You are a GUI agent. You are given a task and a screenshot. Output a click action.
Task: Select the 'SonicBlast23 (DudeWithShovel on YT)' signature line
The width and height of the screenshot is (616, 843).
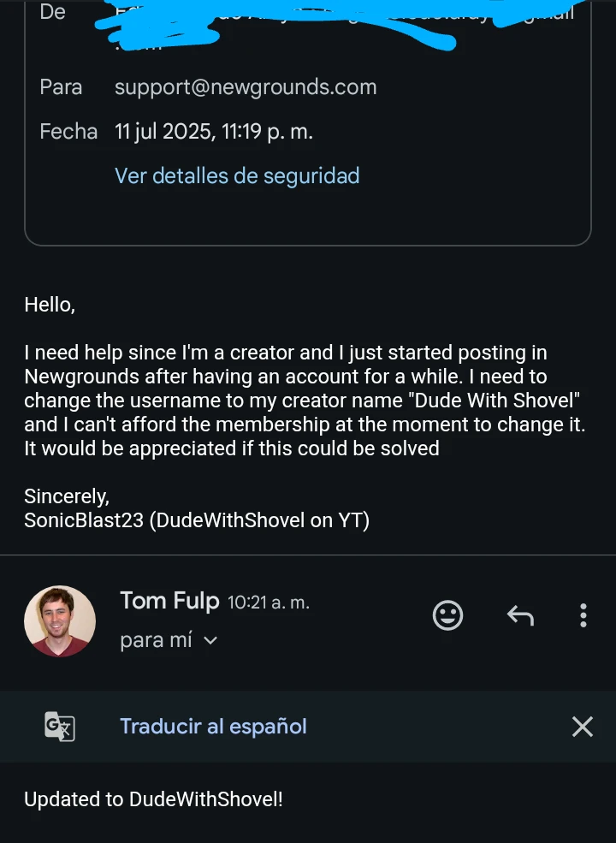click(197, 519)
